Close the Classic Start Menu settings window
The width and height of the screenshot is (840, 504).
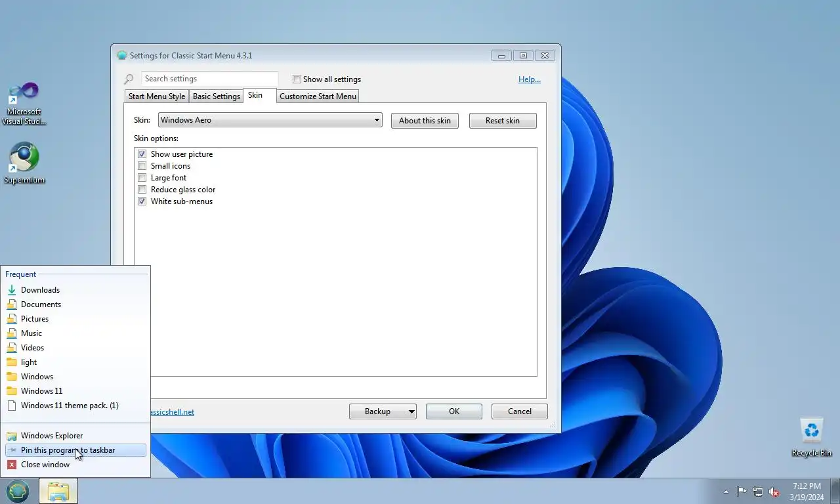coord(545,56)
